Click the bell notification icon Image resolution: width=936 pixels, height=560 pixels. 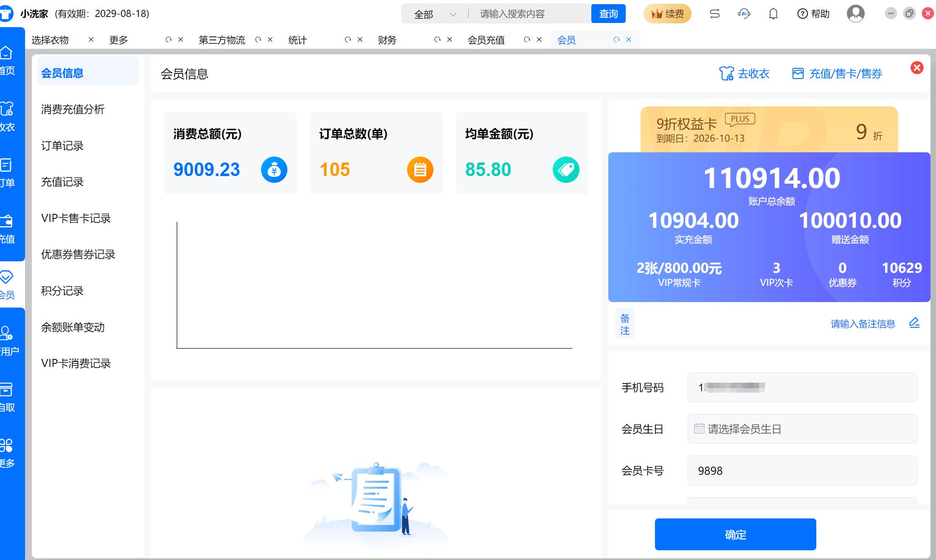(773, 14)
